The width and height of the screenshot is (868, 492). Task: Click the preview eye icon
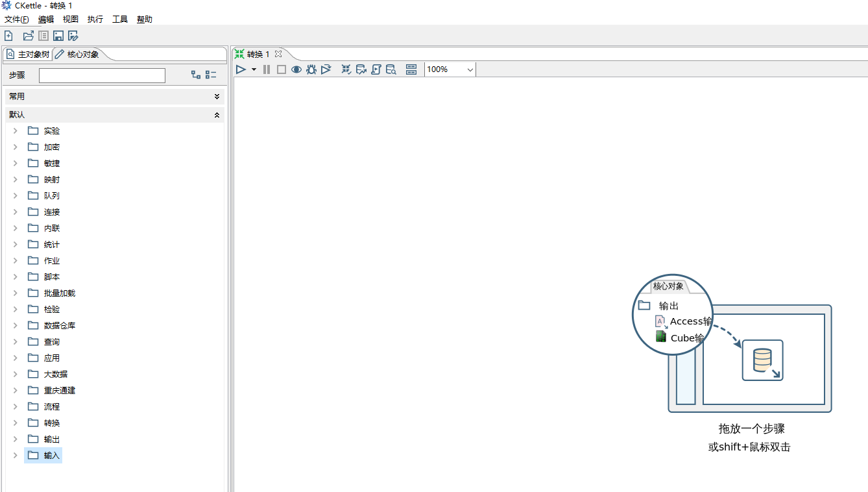(296, 69)
